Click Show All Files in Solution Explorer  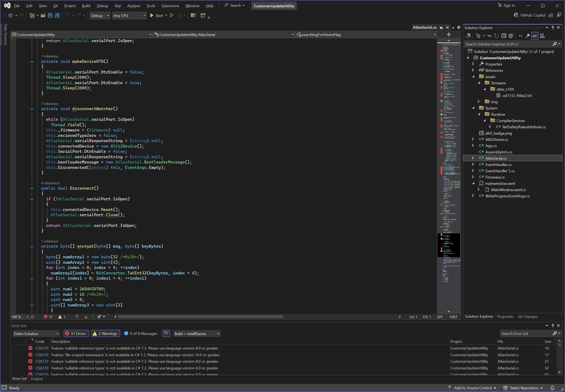tap(511, 36)
